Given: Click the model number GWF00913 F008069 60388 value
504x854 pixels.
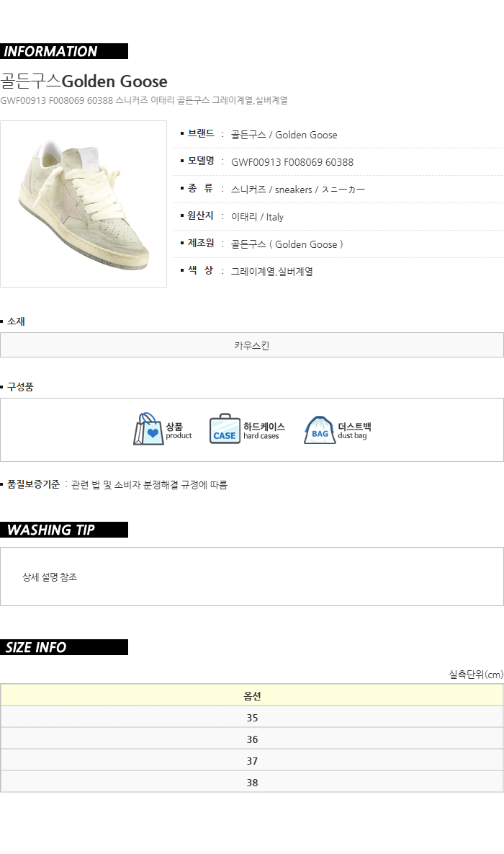Looking at the screenshot, I should 292,162.
